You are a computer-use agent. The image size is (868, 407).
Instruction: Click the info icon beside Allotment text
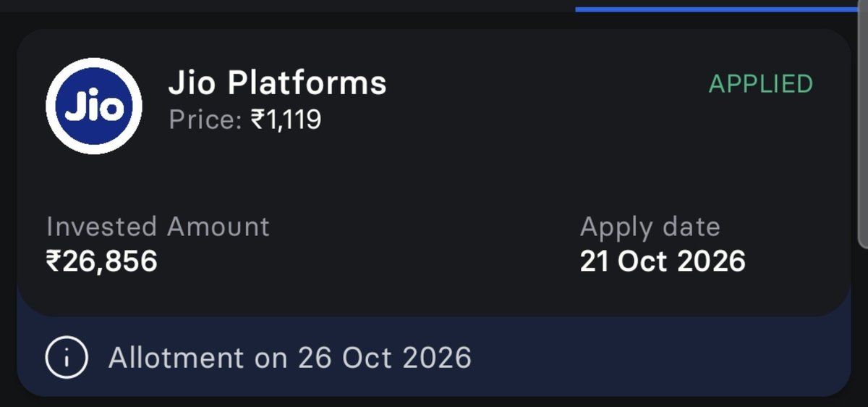pyautogui.click(x=67, y=358)
